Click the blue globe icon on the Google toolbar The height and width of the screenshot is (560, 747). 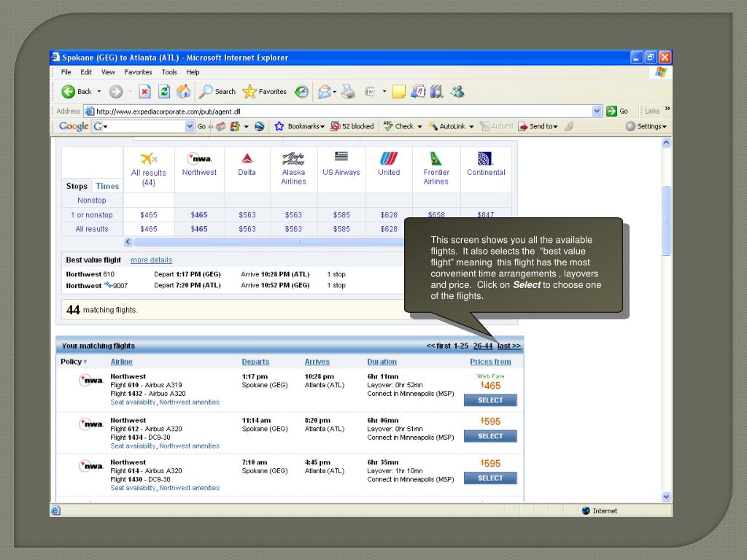point(260,126)
